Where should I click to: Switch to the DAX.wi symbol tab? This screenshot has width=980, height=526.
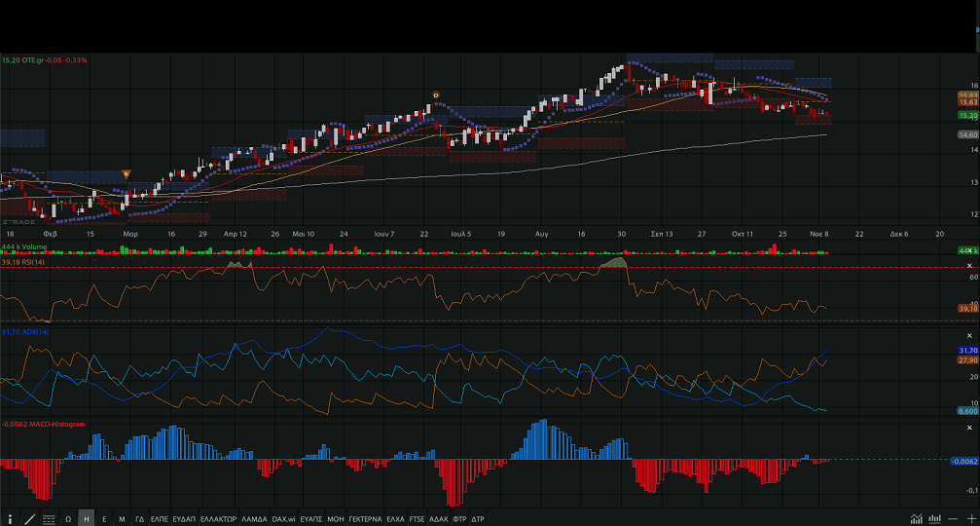[284, 519]
